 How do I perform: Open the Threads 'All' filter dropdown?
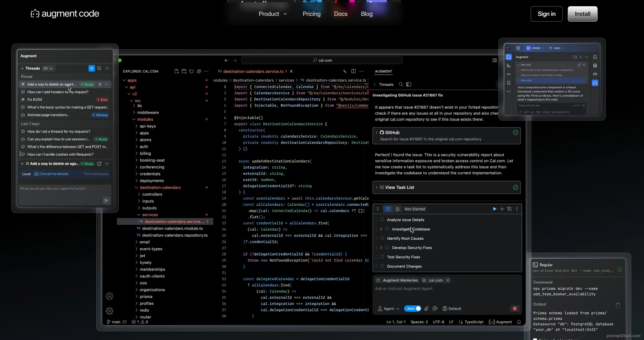[48, 68]
